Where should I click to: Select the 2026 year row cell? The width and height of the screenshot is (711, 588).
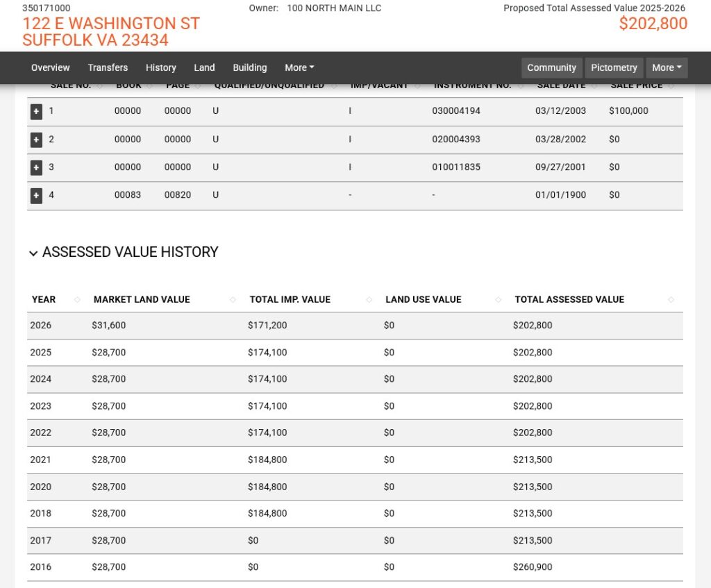point(41,326)
